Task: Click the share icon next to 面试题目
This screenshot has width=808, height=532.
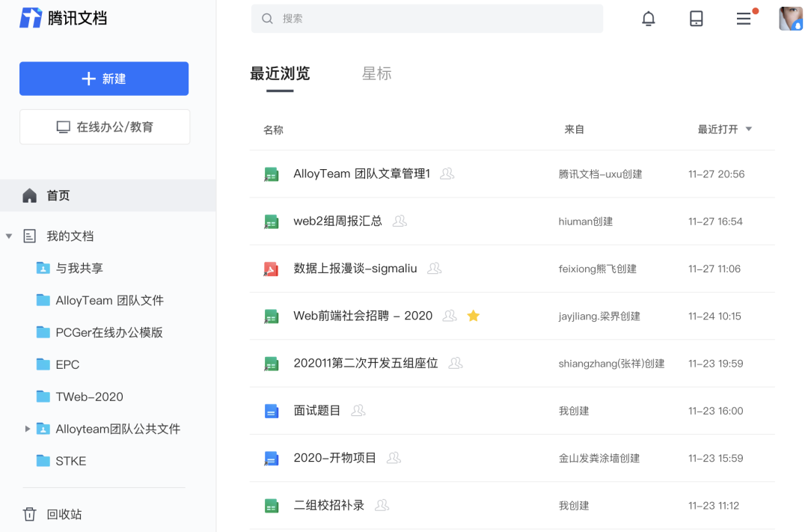Action: [358, 411]
